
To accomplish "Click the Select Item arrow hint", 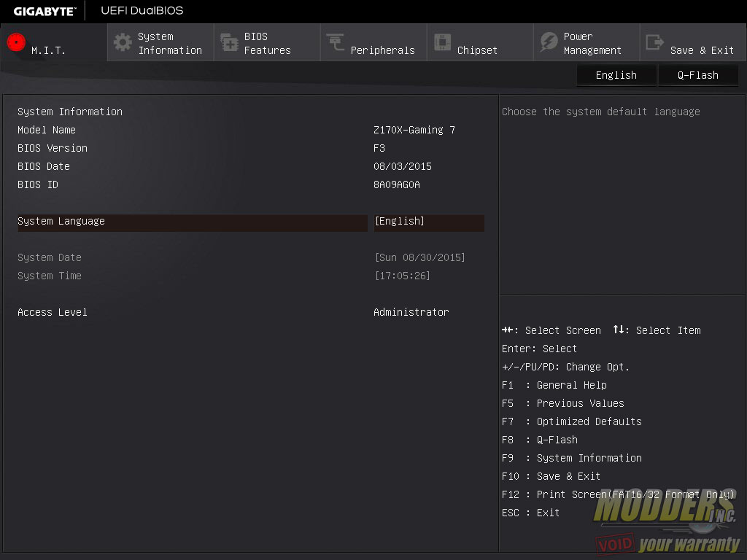I will 657,330.
